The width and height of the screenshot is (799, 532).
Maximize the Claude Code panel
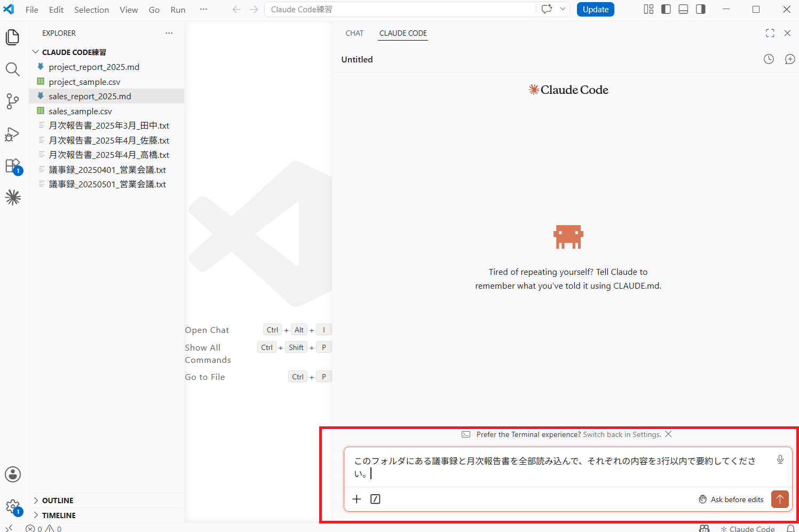(770, 33)
